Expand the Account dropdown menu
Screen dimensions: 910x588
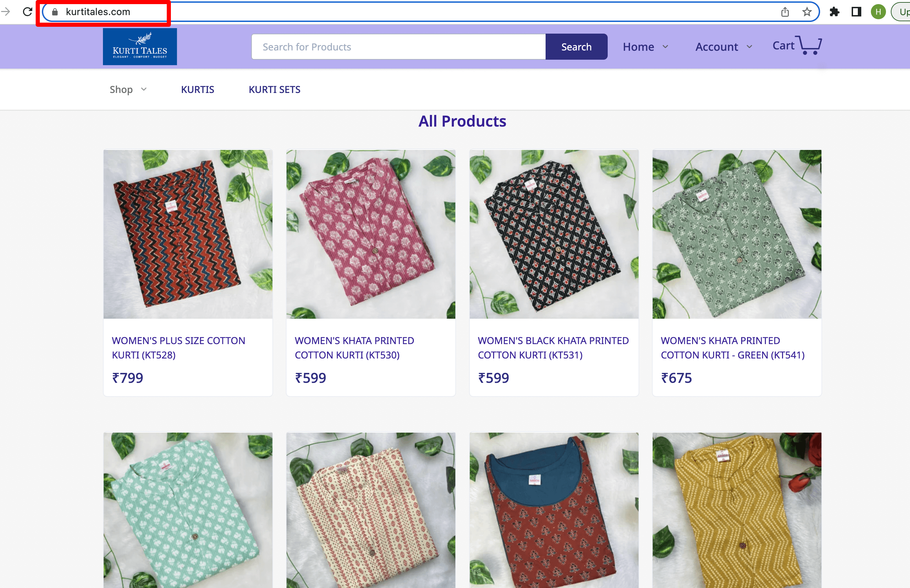(723, 47)
